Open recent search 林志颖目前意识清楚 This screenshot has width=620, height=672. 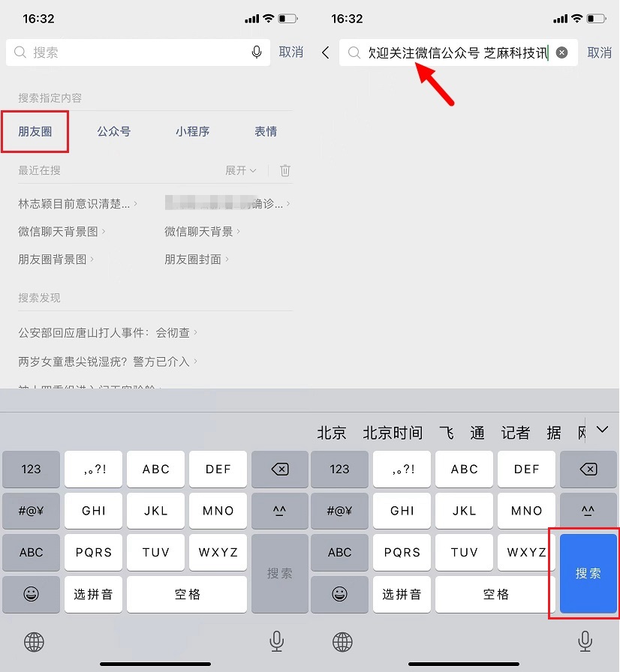77,203
